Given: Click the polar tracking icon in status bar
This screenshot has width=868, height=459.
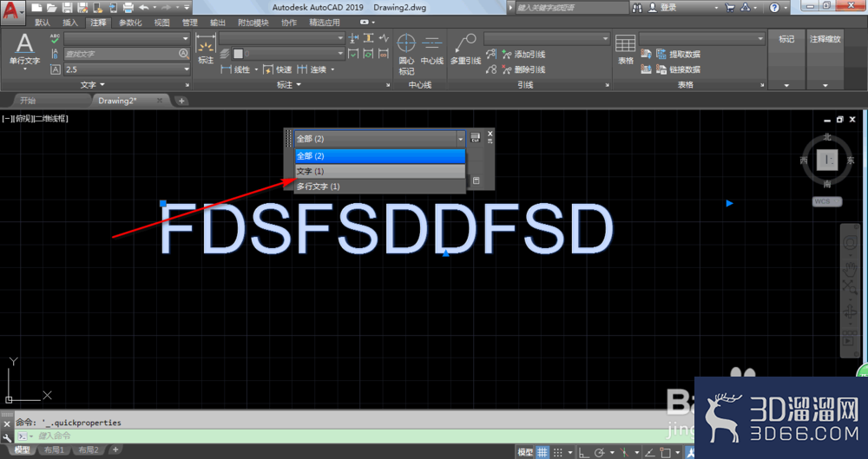Looking at the screenshot, I should [600, 452].
